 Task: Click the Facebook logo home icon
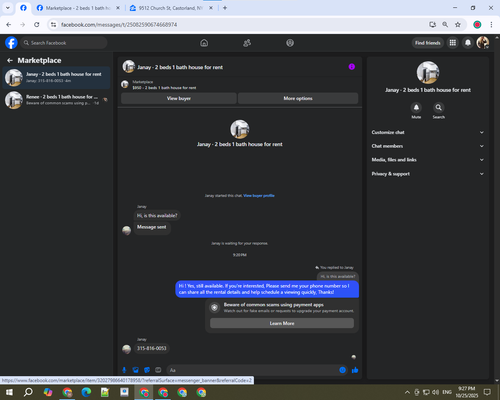point(11,43)
